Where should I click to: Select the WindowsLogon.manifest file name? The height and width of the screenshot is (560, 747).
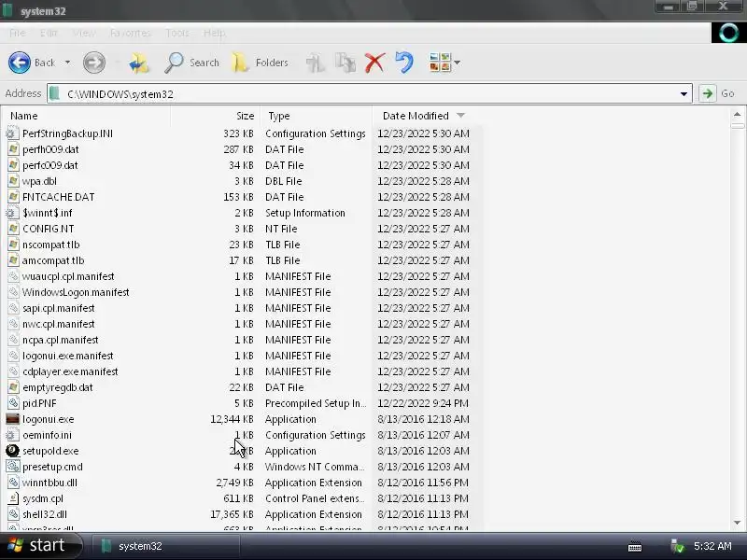(x=76, y=292)
